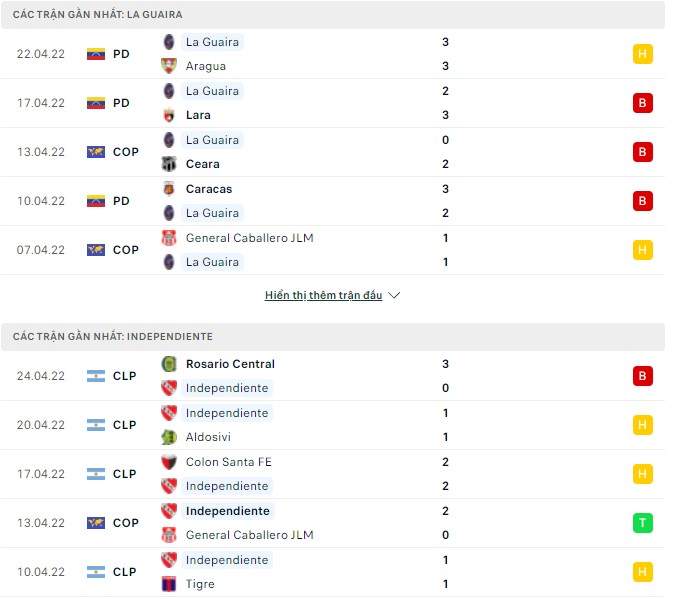
Task: Open General Caballero JLM link on 07.04.22
Action: (249, 238)
